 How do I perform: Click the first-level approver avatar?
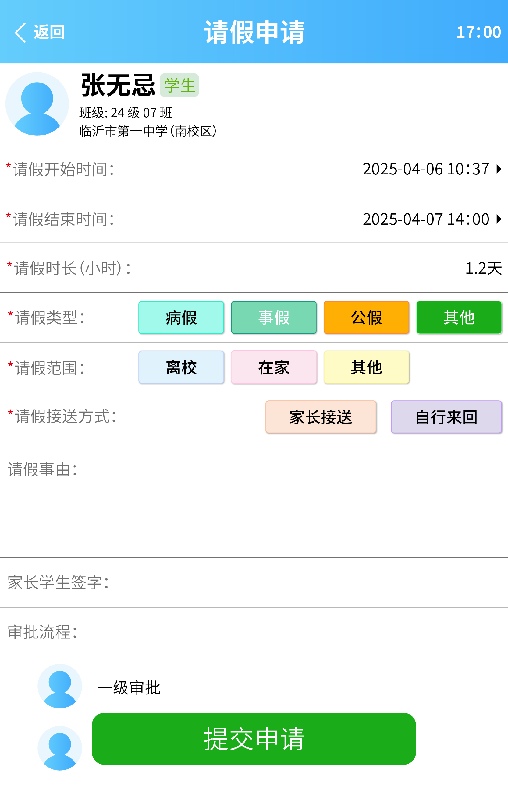[x=60, y=686]
